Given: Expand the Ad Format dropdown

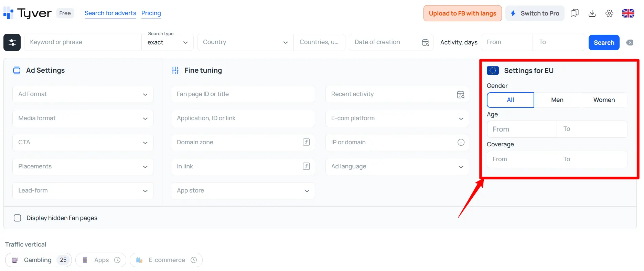Looking at the screenshot, I should 83,94.
